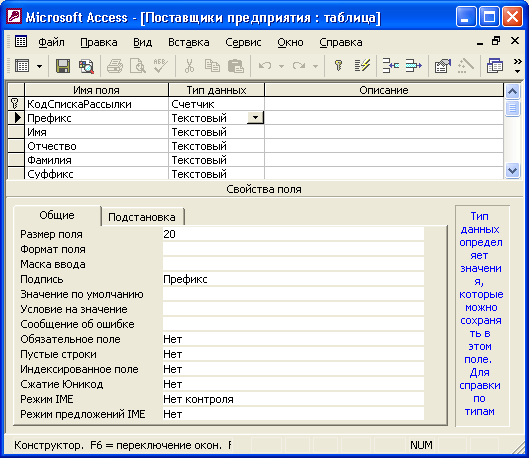Switch to the Подстановка tab
Image resolution: width=529 pixels, height=458 pixels.
[142, 217]
